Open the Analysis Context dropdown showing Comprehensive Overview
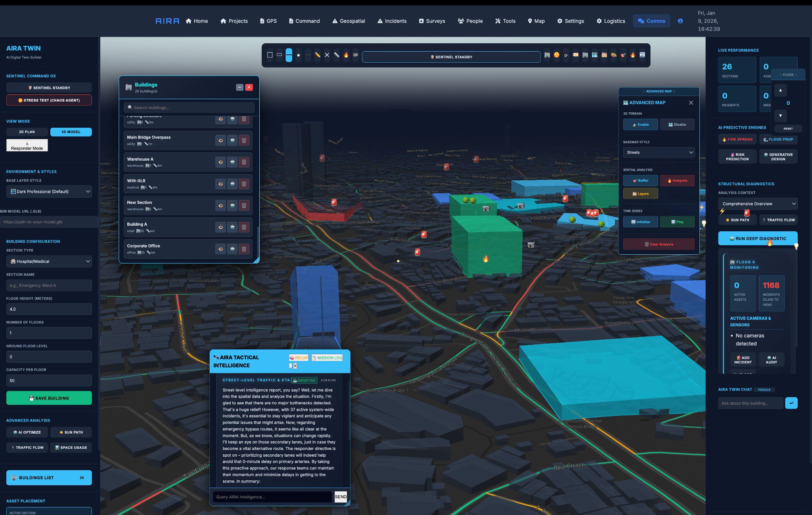 [758, 204]
